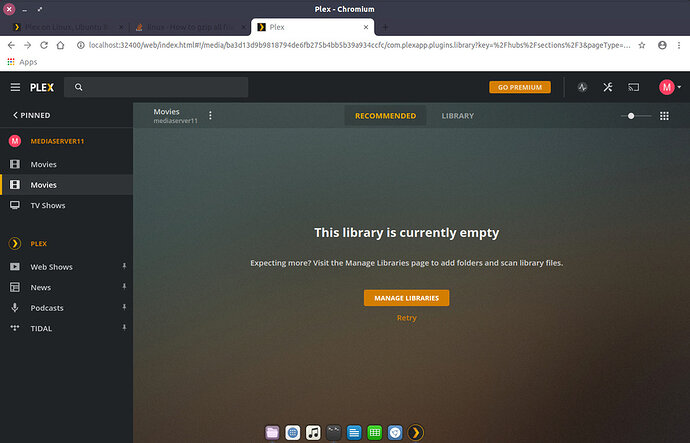
Task: Open the web browser dock icon
Action: tap(293, 432)
